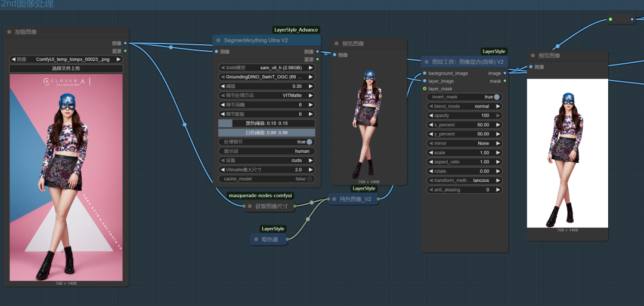
Task: Decrease aspect_ratio with its left arrow
Action: [431, 162]
